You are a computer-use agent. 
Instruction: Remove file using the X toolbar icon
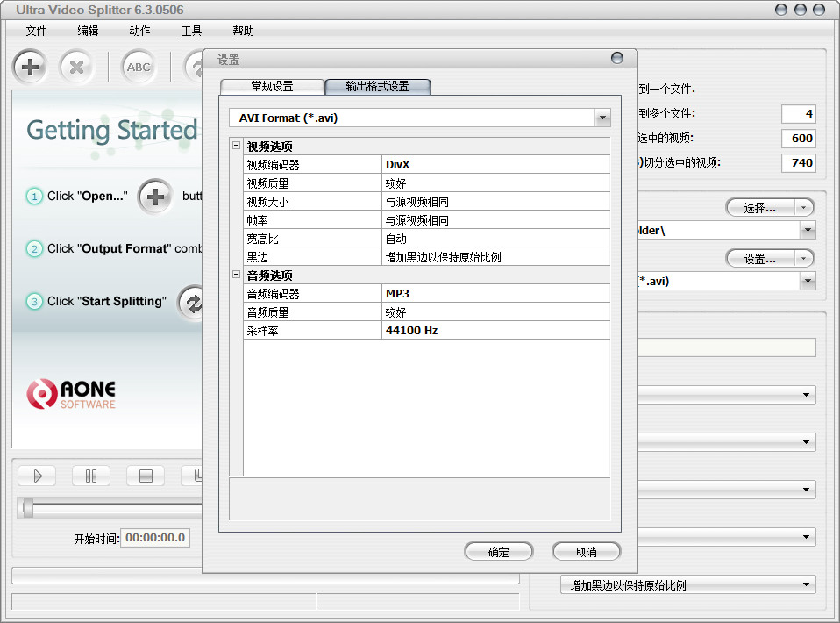(77, 67)
